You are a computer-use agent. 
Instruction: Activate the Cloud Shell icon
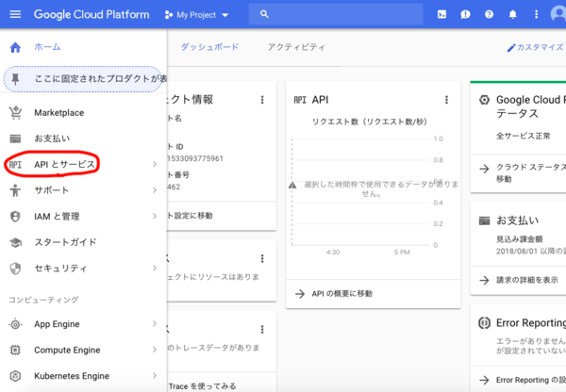click(441, 14)
